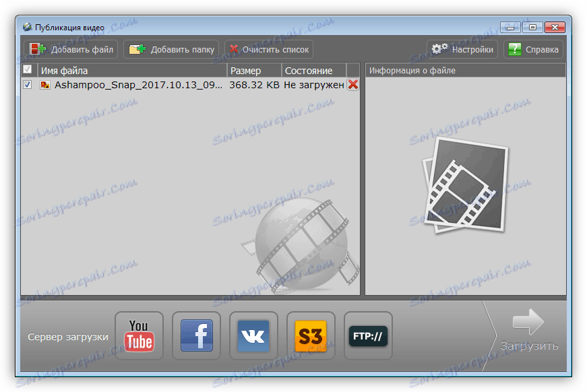This screenshot has height=392, width=587.
Task: Click the size value 368.32 KB
Action: click(x=254, y=85)
